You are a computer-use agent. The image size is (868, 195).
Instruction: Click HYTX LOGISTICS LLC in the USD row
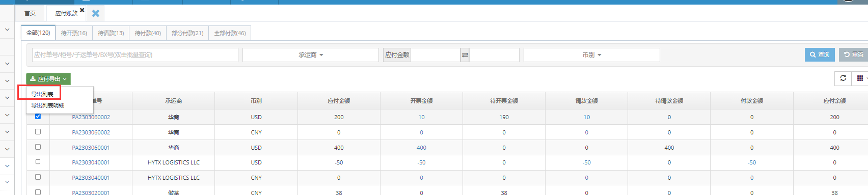pyautogui.click(x=173, y=162)
